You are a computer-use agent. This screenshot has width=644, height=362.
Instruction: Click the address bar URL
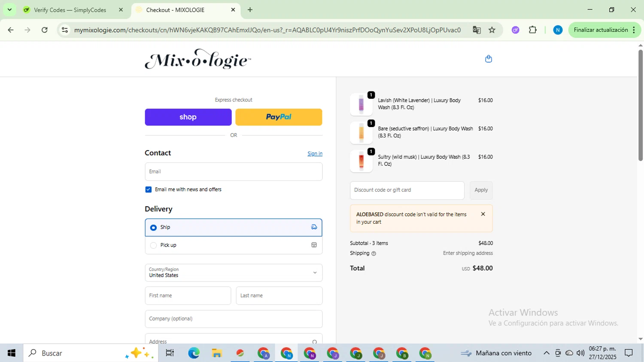point(267,30)
